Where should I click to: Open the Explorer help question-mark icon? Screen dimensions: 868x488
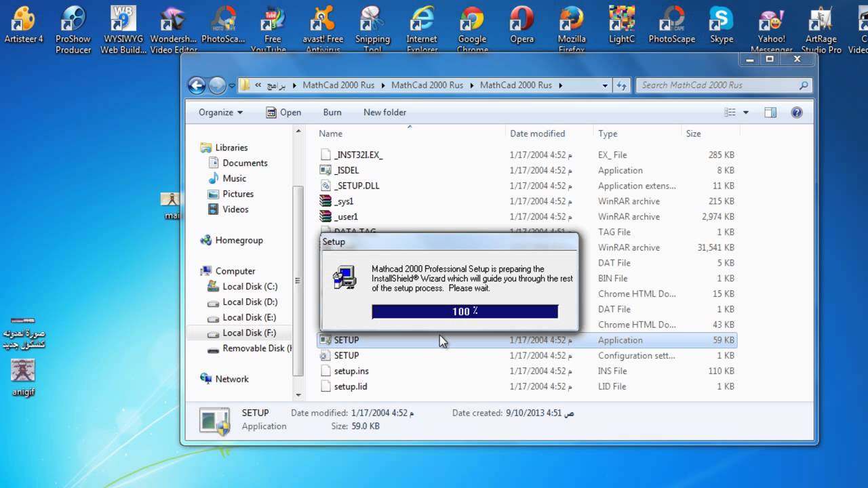click(x=797, y=113)
